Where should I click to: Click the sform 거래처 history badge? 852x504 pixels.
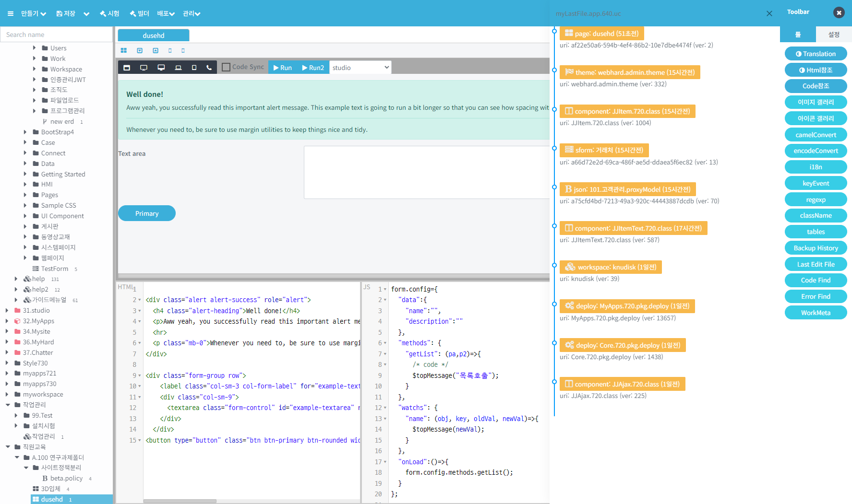pyautogui.click(x=604, y=150)
